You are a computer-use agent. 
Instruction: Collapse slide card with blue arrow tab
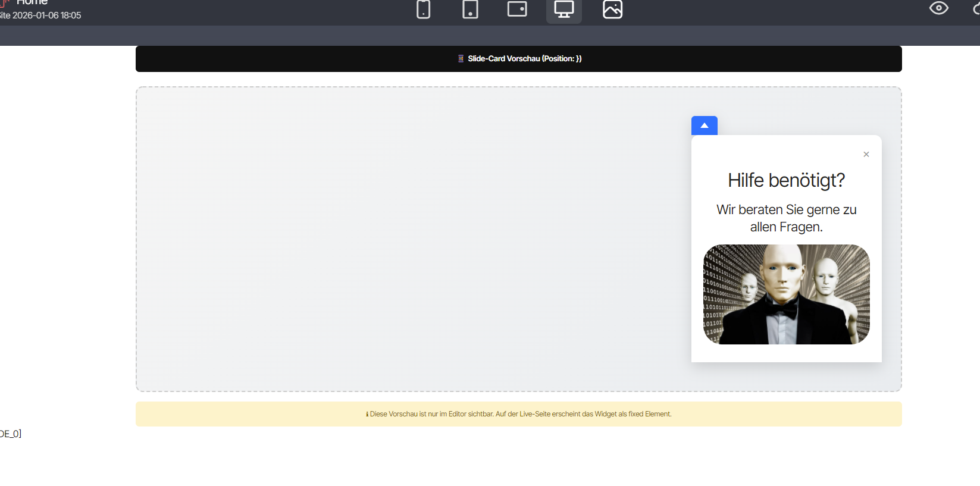click(x=704, y=126)
